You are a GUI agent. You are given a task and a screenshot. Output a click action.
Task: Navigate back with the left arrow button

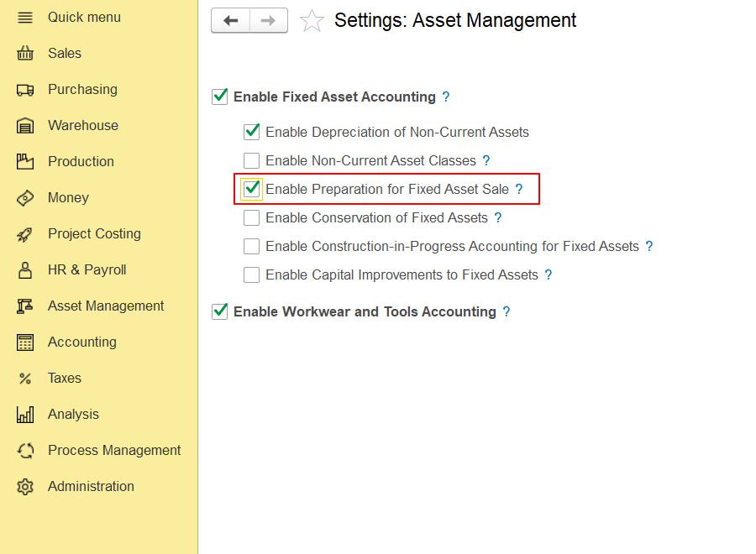pyautogui.click(x=230, y=20)
